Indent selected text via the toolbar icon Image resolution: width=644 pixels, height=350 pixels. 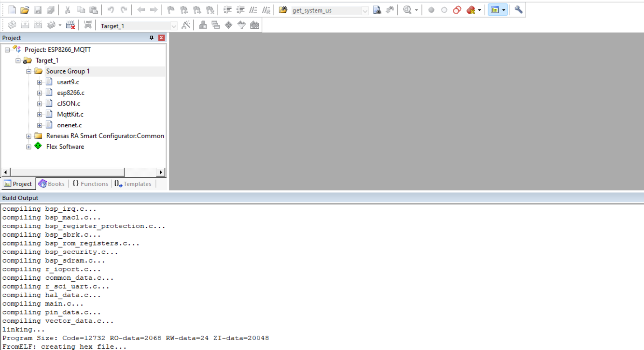(x=227, y=10)
